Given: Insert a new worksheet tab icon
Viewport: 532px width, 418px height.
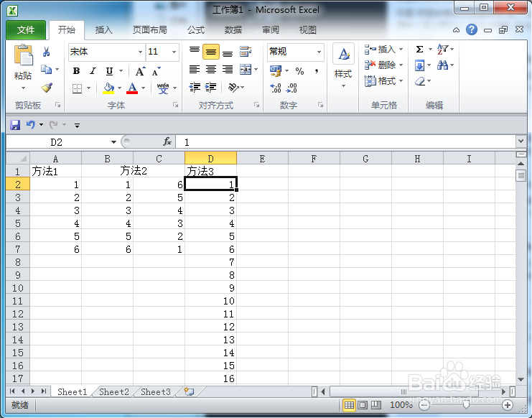Looking at the screenshot, I should point(189,391).
